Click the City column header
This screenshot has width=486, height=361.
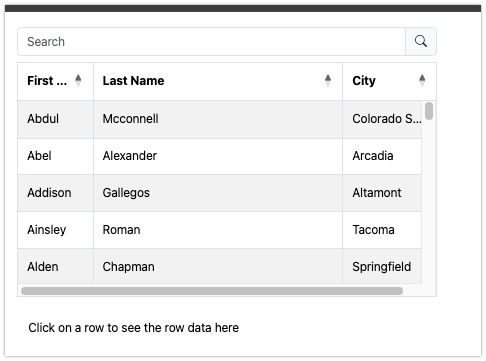(x=389, y=81)
